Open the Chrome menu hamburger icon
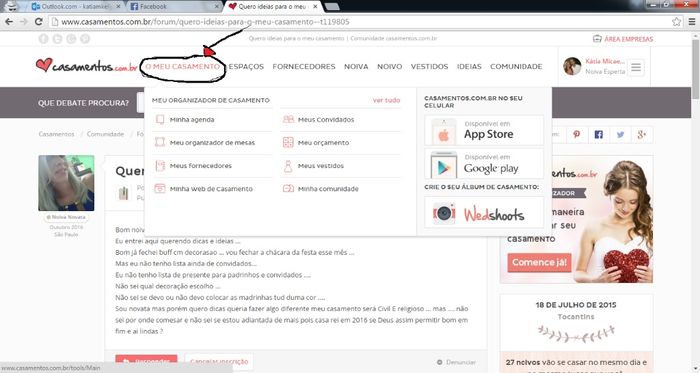700x373 pixels. pyautogui.click(x=692, y=21)
